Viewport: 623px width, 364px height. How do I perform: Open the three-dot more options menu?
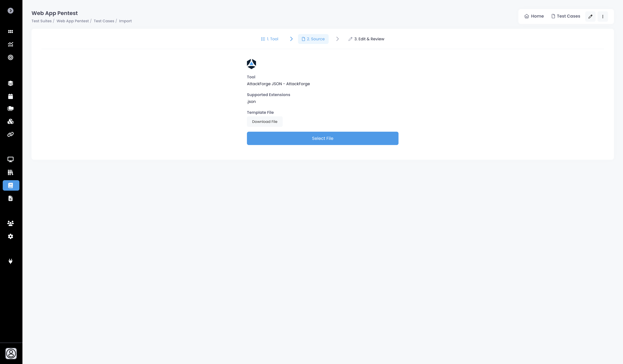[x=603, y=17]
